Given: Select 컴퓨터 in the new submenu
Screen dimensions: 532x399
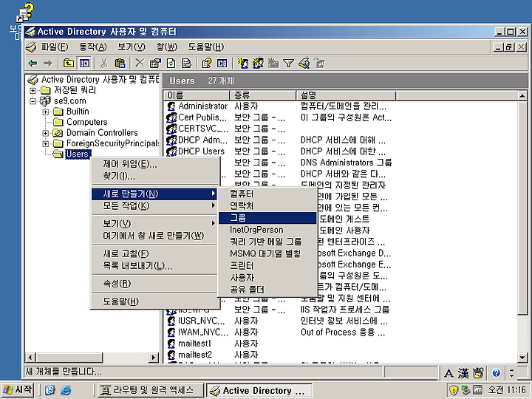Looking at the screenshot, I should coord(267,194).
